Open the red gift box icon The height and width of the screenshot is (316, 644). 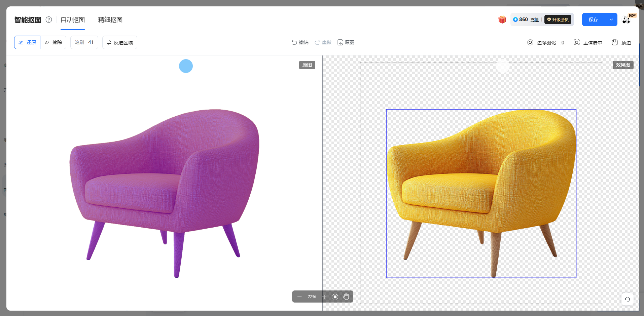502,19
